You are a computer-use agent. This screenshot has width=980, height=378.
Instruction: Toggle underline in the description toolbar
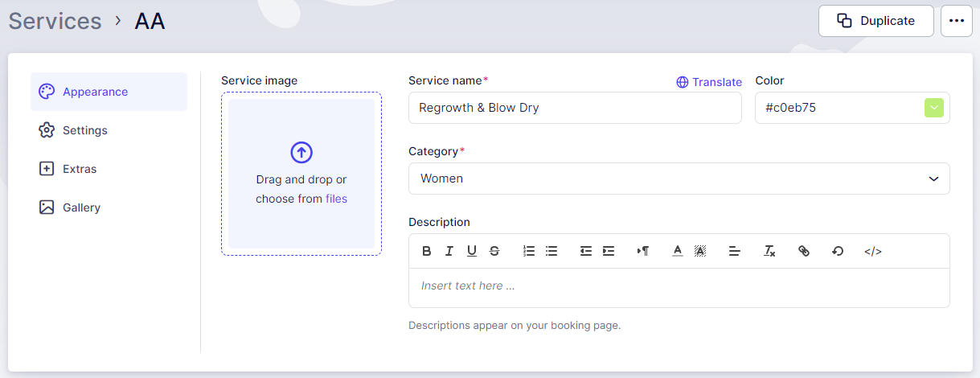click(472, 251)
